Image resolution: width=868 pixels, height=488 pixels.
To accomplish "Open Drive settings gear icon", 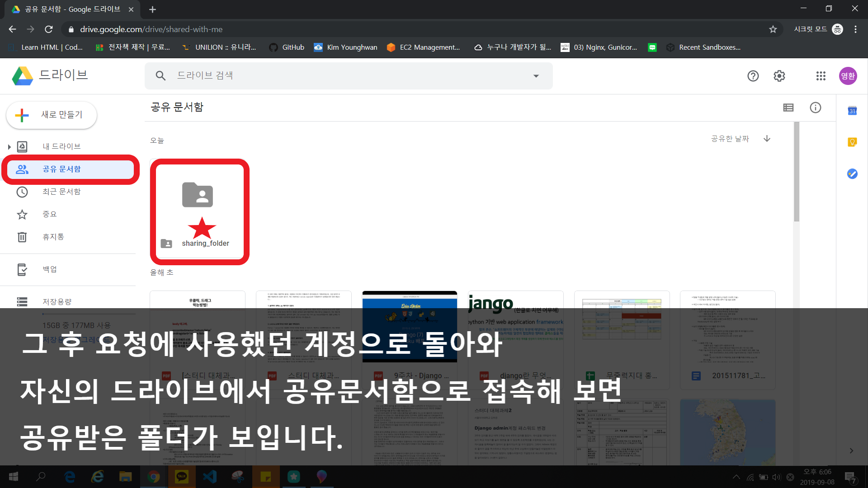I will [779, 76].
